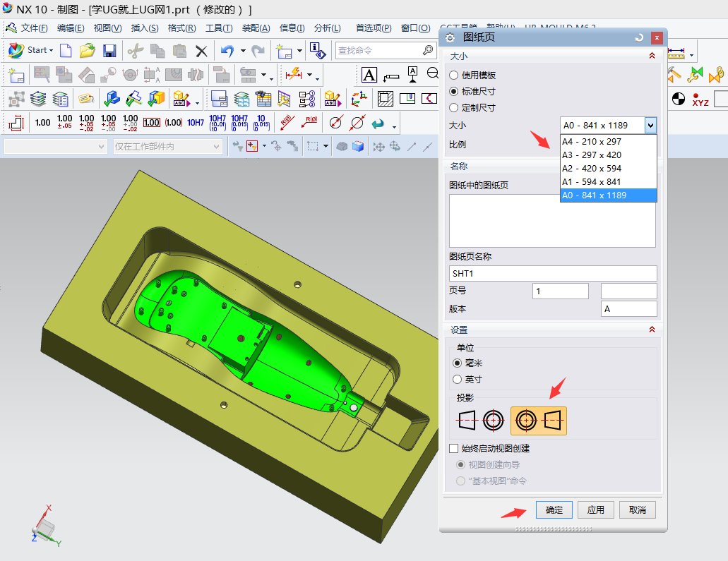Image resolution: width=728 pixels, height=561 pixels.
Task: Select the 使用模板 radio option
Action: click(x=454, y=75)
